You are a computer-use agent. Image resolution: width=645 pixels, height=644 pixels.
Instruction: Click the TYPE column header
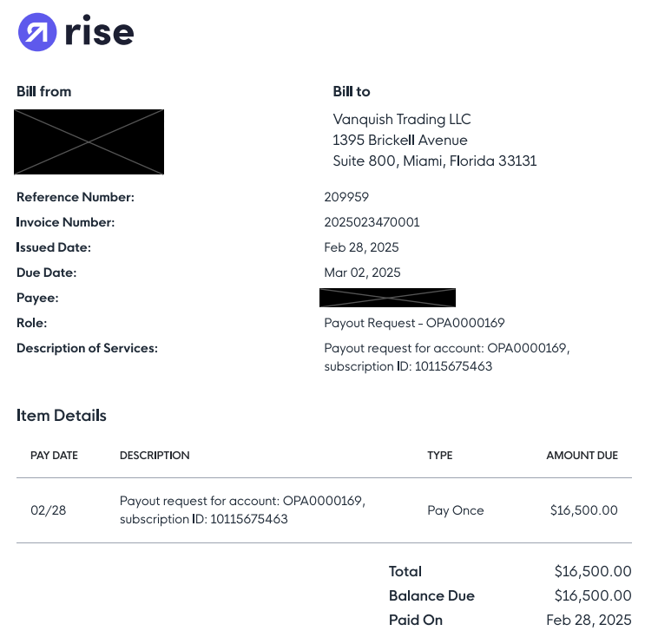[x=439, y=455]
